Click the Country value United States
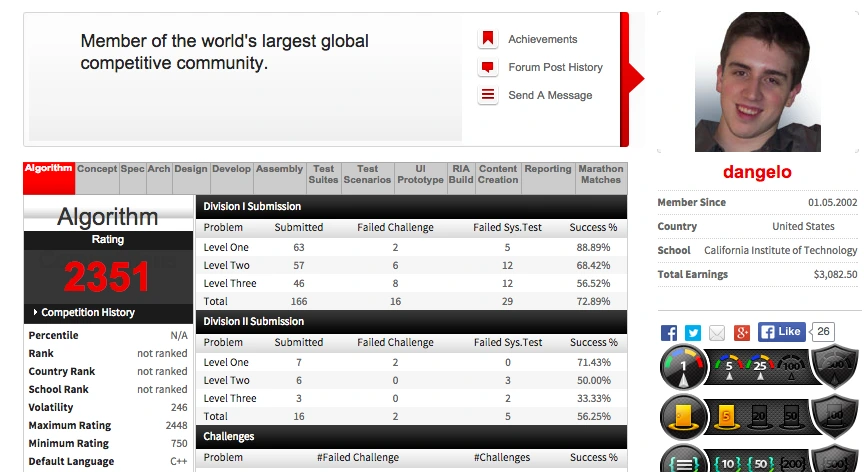This screenshot has height=472, width=864. (x=803, y=226)
